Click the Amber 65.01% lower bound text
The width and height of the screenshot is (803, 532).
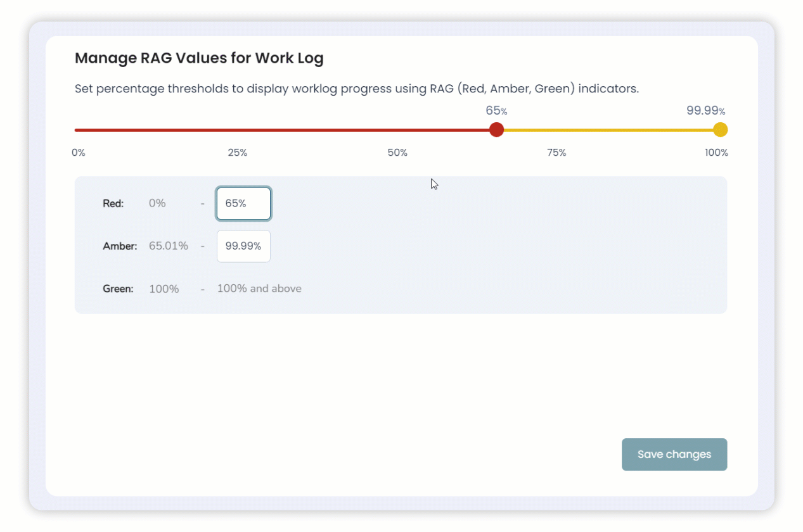coord(169,246)
